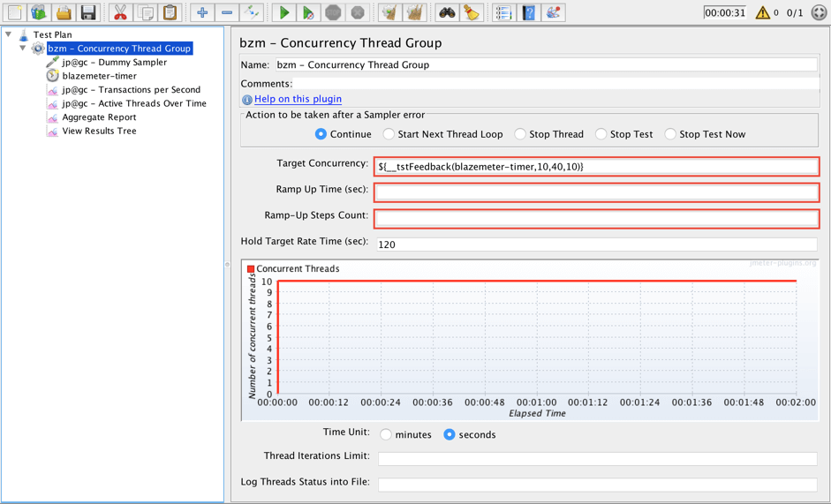Select Start Next Thread Loop option

coord(389,134)
